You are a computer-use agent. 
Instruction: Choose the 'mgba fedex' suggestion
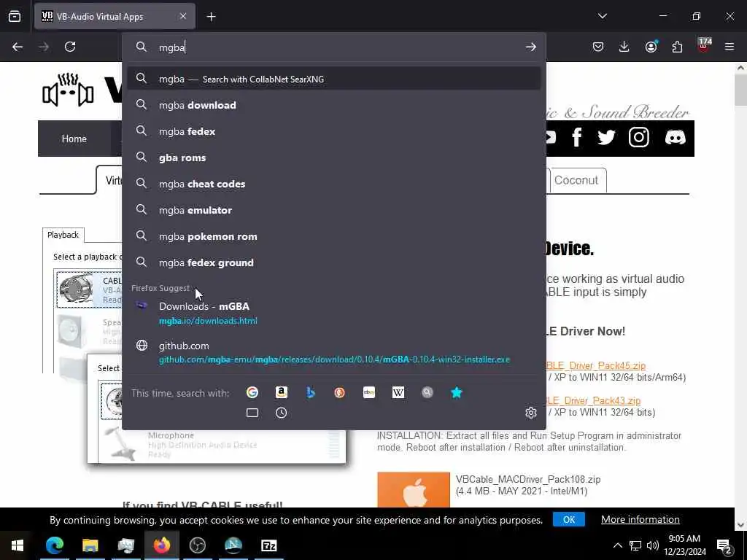334,131
